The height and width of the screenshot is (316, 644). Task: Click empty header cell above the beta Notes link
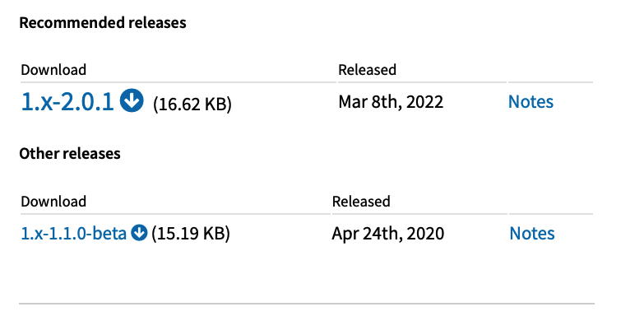[x=551, y=202]
